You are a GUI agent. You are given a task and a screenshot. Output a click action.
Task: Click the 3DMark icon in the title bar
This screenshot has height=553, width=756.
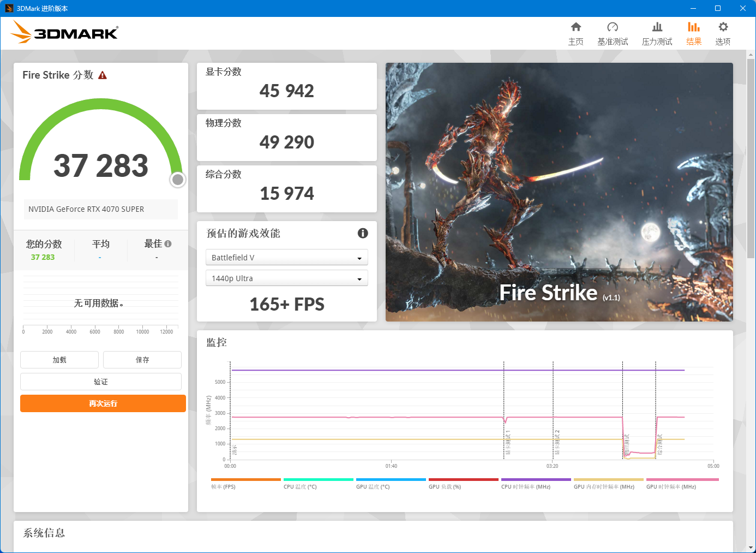(9, 8)
